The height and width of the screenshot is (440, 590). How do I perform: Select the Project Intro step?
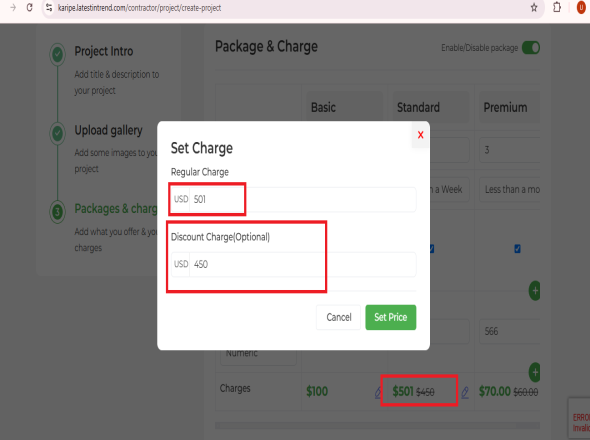point(104,51)
